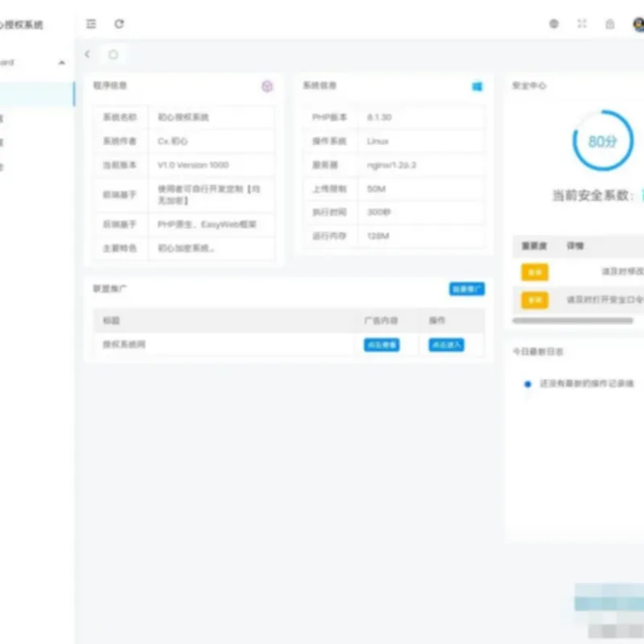Click the 128M memory value
This screenshot has height=644, width=644.
tap(378, 236)
